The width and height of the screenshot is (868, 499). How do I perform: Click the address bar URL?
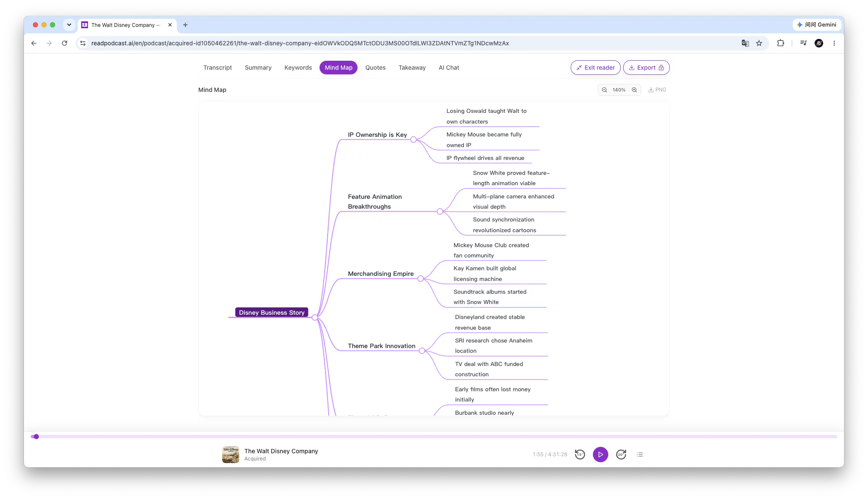pos(300,43)
